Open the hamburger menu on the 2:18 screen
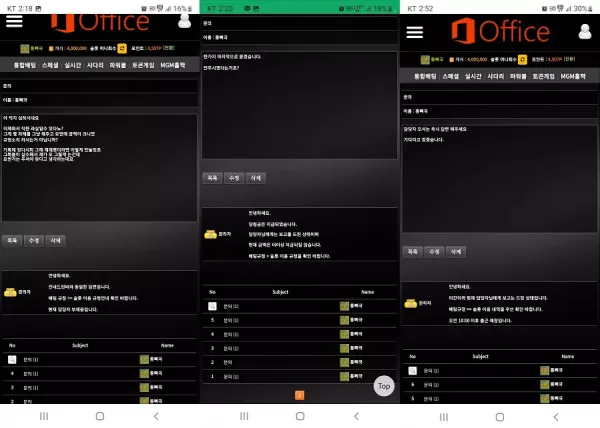 click(x=14, y=21)
